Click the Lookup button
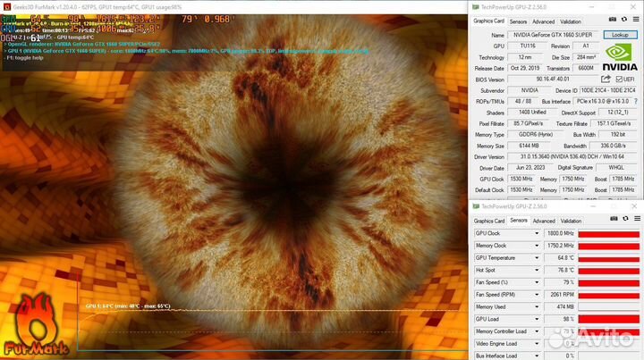644x360 pixels. click(620, 35)
